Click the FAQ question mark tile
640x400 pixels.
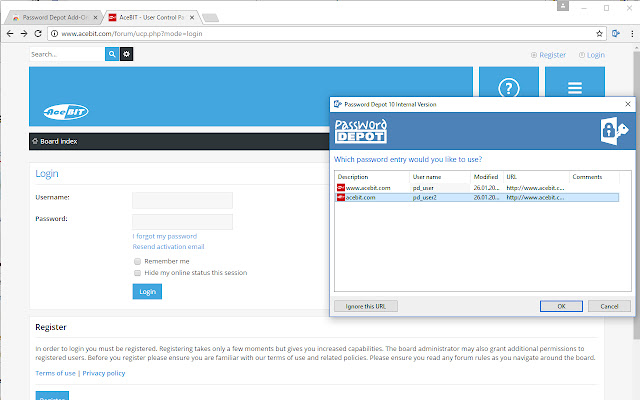coord(508,89)
